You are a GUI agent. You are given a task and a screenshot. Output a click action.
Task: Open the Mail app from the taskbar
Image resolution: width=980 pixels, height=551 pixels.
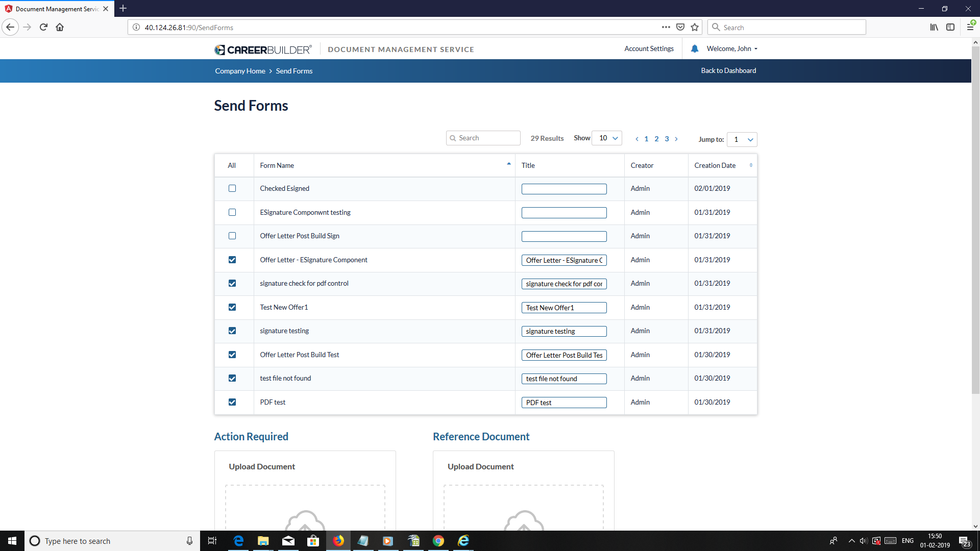click(x=288, y=541)
